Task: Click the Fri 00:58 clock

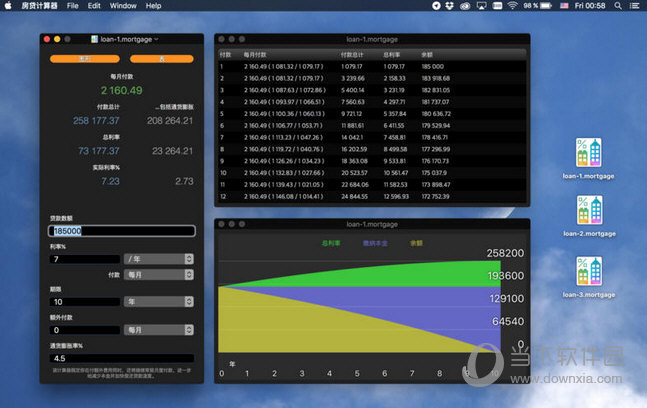Action: click(590, 6)
